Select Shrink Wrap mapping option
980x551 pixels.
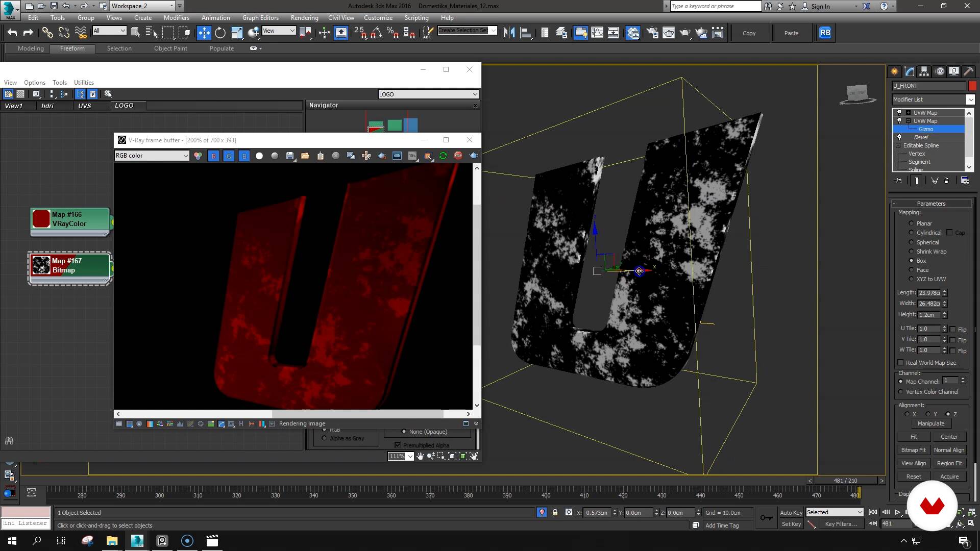pyautogui.click(x=911, y=251)
